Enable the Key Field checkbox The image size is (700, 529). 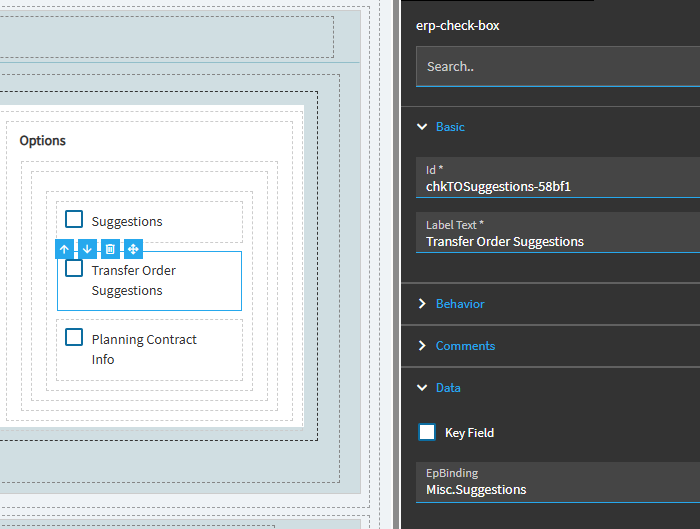pyautogui.click(x=427, y=432)
